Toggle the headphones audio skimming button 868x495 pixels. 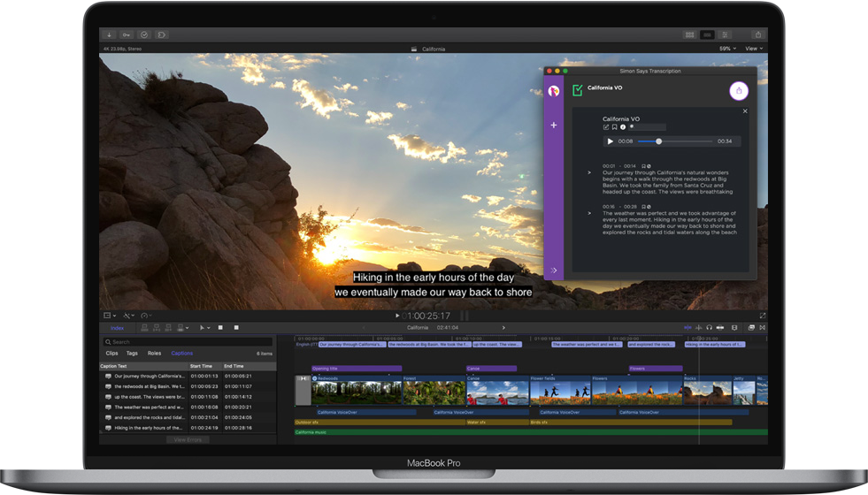[709, 327]
